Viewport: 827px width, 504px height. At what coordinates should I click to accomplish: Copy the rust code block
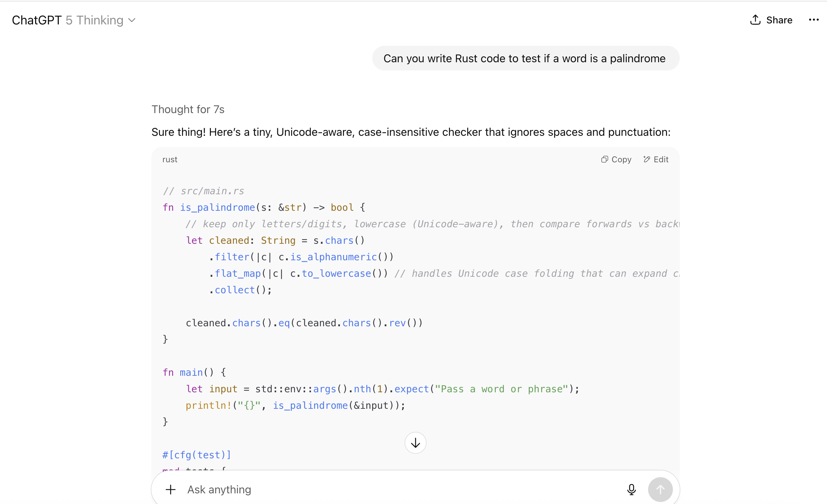click(616, 159)
